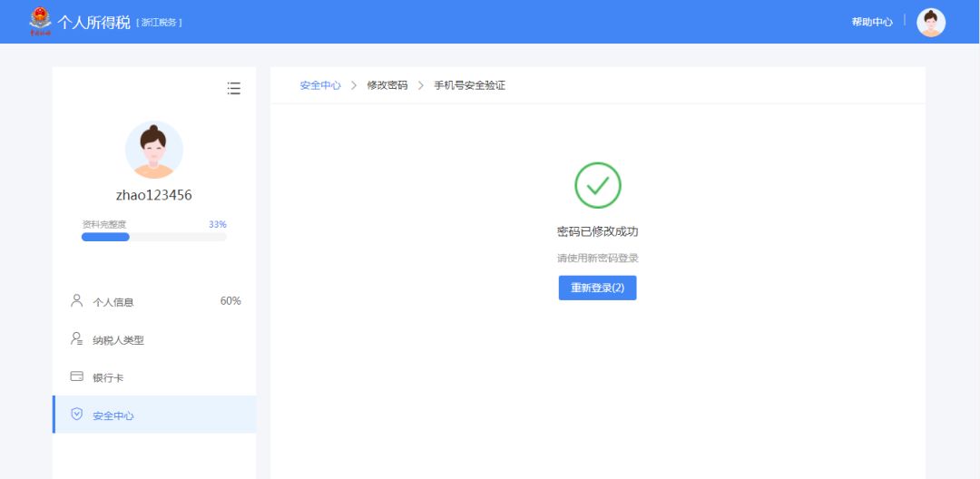
Task: Open 个人信息 in the sidebar menu
Action: tap(113, 302)
